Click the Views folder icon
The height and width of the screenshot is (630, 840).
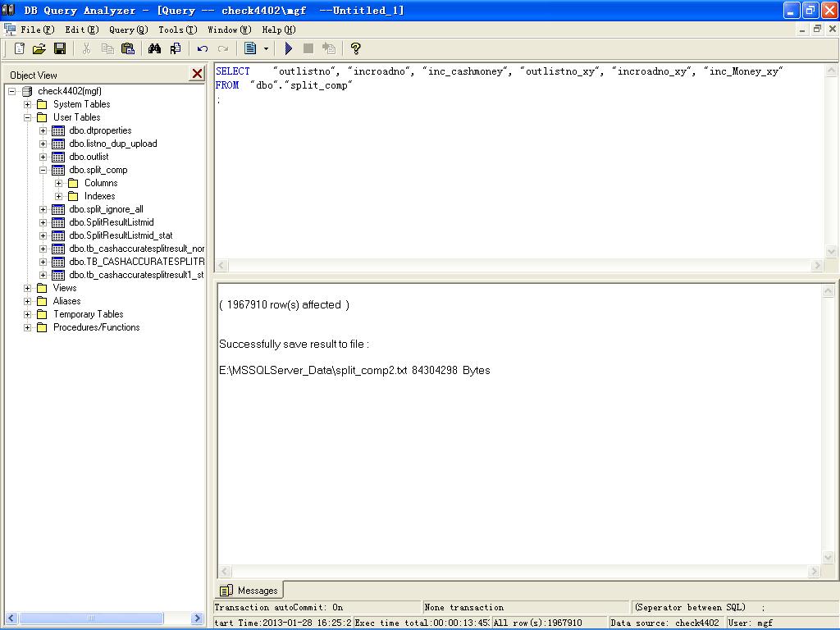pyautogui.click(x=42, y=288)
